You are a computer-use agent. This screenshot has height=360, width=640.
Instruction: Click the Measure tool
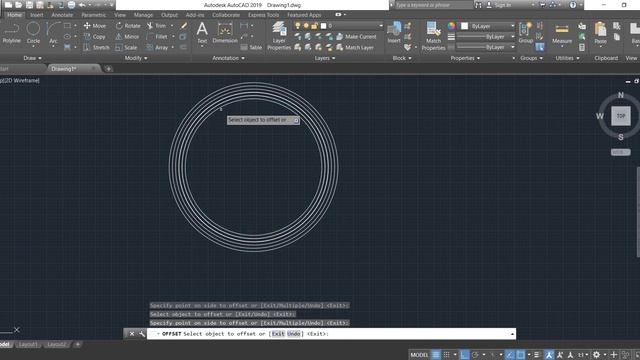click(x=562, y=33)
